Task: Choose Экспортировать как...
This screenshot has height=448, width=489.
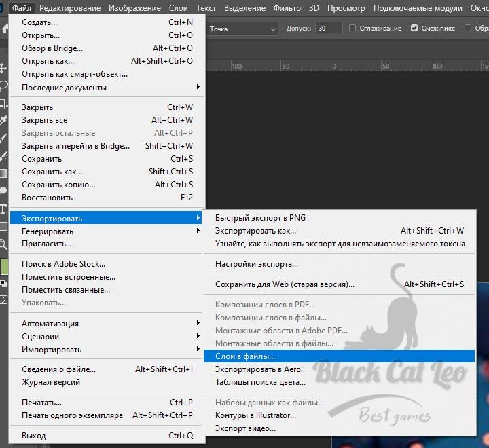Action: (340, 231)
